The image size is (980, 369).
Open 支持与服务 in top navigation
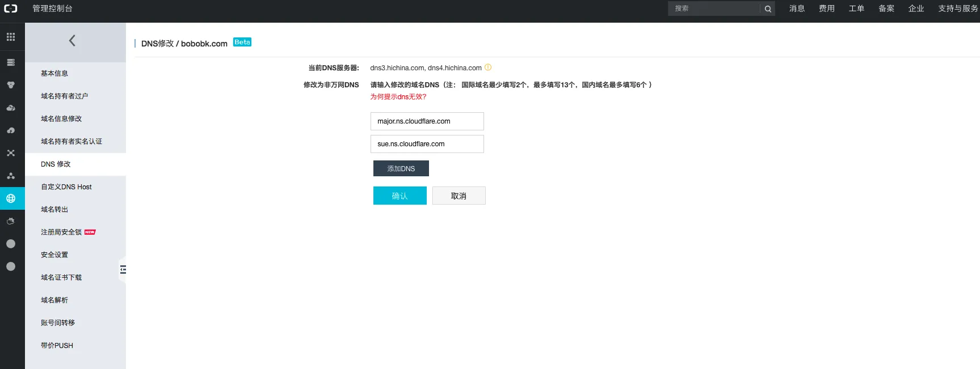(958, 9)
